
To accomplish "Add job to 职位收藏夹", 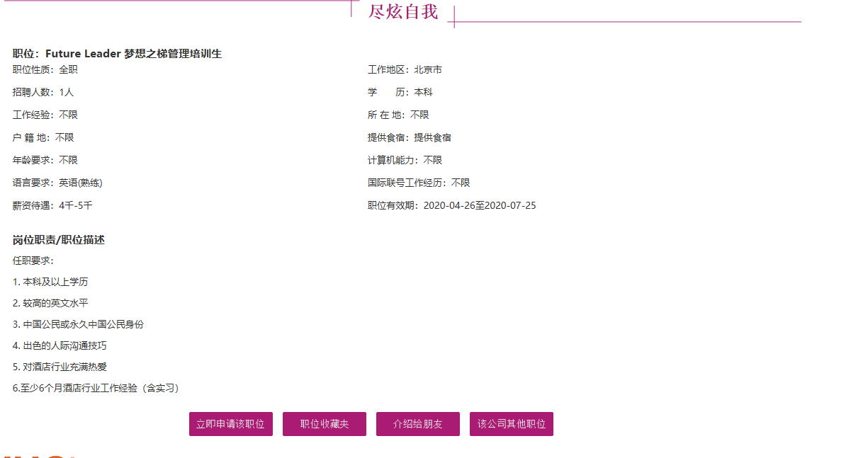I will 325,424.
